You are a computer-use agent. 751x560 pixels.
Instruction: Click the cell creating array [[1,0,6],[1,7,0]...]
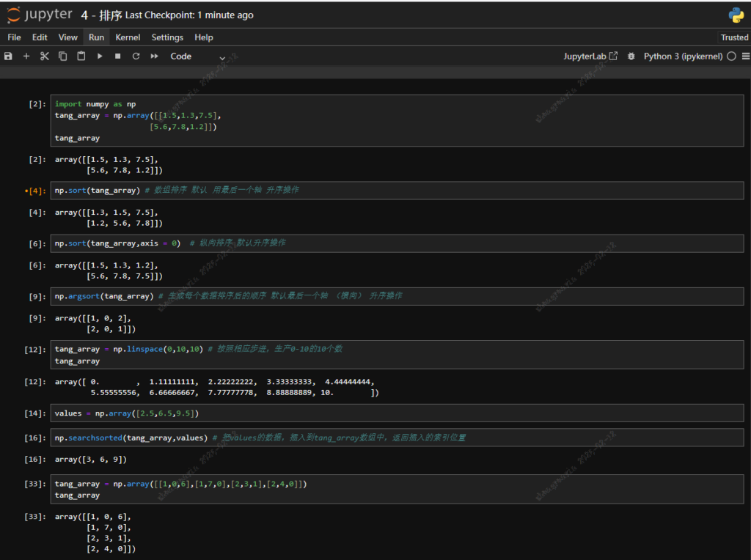tap(397, 489)
